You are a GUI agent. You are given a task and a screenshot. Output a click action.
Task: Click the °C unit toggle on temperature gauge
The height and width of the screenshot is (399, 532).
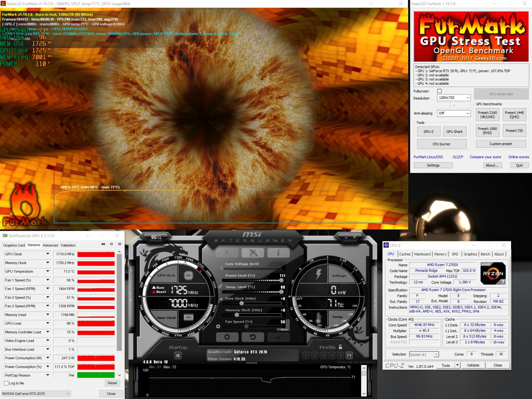tap(341, 304)
